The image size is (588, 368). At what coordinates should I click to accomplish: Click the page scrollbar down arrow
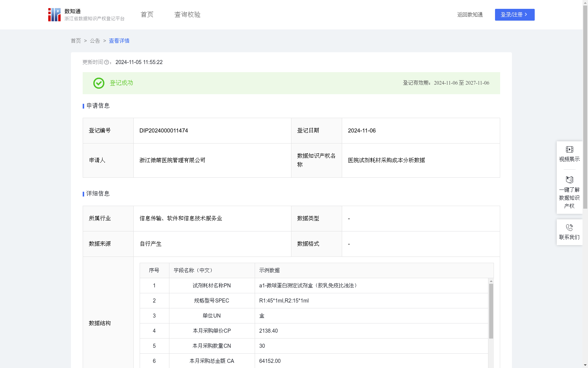585,365
